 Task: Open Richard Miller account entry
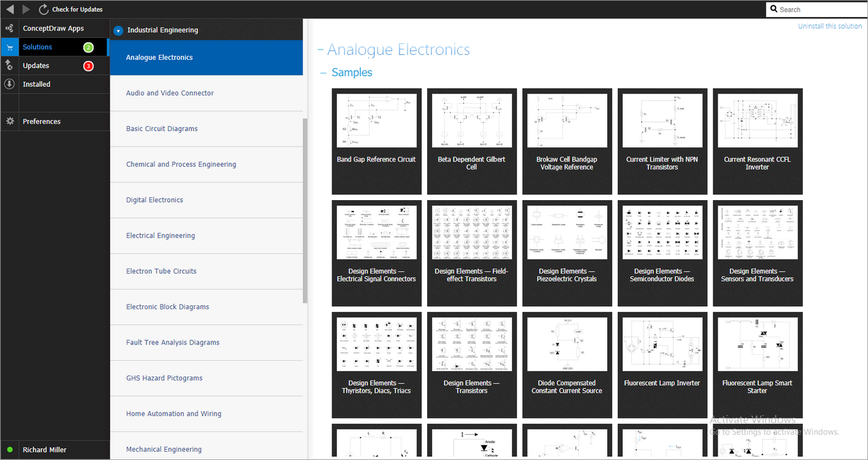[55, 450]
